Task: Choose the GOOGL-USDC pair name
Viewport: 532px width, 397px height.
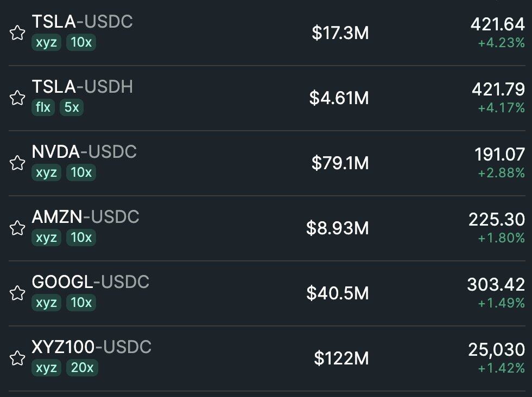Action: tap(90, 282)
